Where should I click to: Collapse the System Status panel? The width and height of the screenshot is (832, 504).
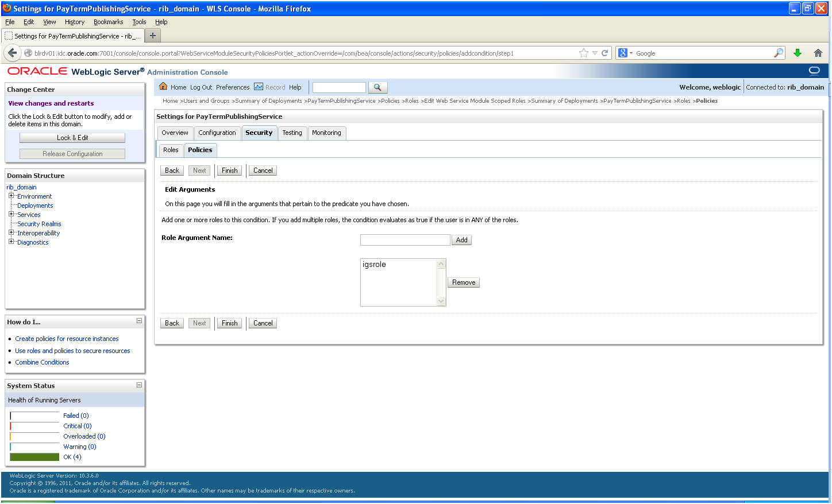point(139,385)
